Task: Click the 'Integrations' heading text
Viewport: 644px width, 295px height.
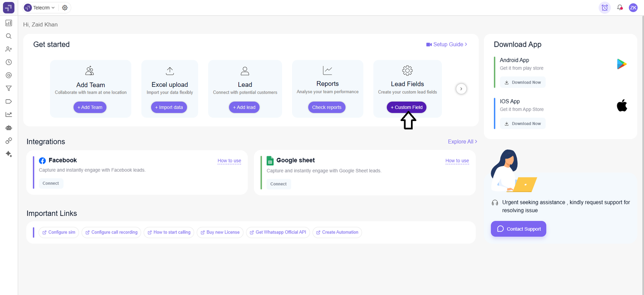Action: (x=46, y=141)
